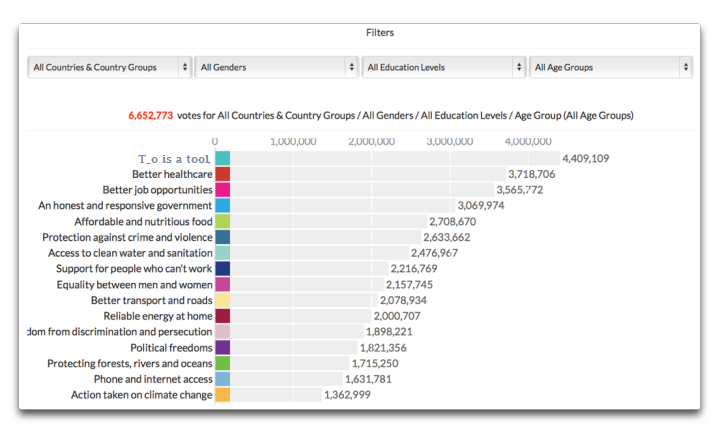720x433 pixels.
Task: Click the Equality between men and women label
Action: 134,284
